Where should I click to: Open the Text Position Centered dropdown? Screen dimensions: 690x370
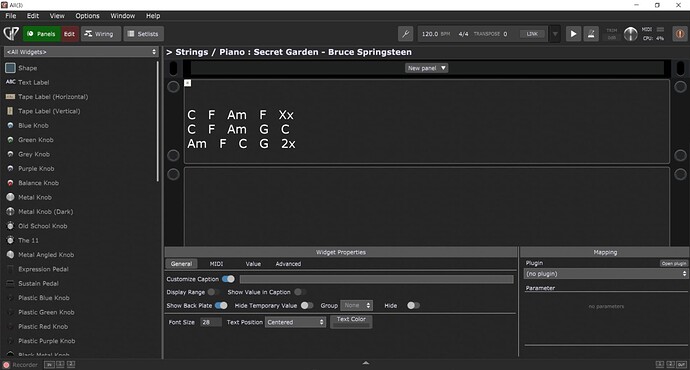pos(295,322)
